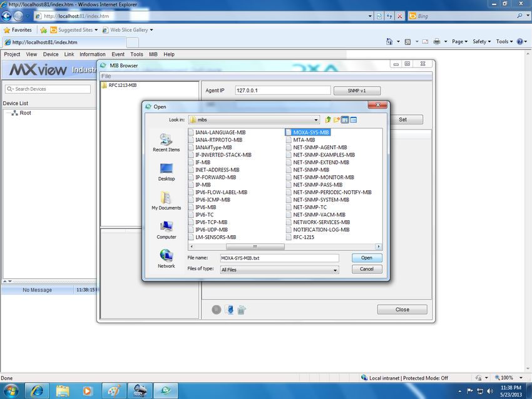Click the Action Center flag icon

coord(469,391)
